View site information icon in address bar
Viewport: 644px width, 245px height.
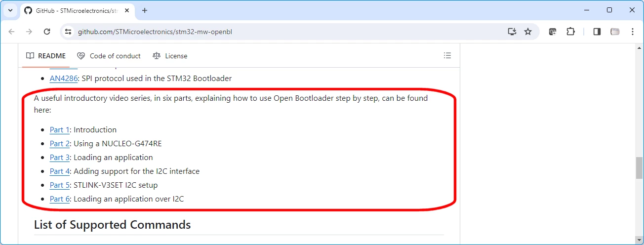(69, 32)
